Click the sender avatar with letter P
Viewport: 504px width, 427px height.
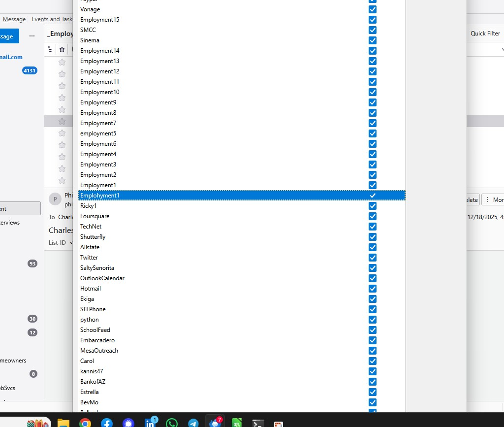pos(55,199)
